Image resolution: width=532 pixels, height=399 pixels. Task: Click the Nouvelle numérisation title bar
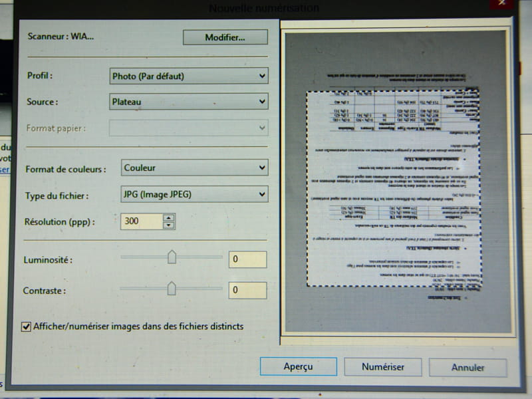point(264,8)
